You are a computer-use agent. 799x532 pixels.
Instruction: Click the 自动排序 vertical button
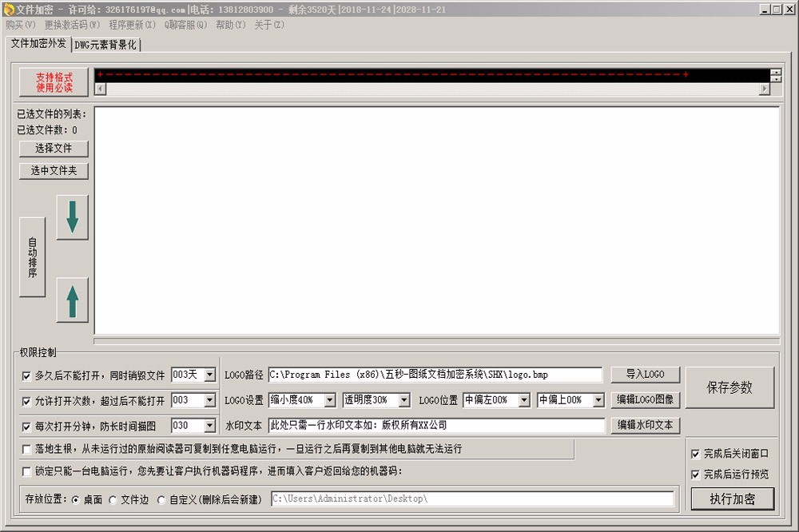pos(32,257)
